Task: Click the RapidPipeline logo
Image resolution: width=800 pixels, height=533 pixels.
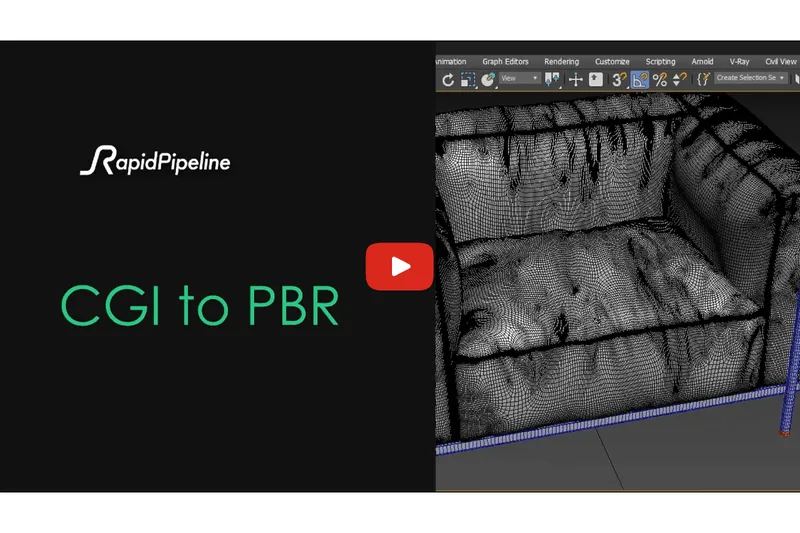Action: tap(154, 160)
